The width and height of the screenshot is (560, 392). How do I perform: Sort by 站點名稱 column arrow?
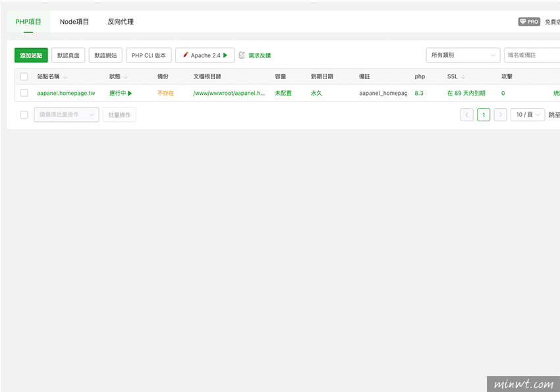coord(65,77)
